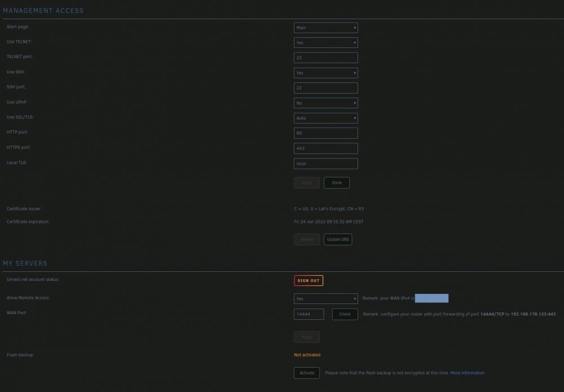Click the HTTP port input field
Screen dimensions: 564x392
pyautogui.click(x=326, y=133)
